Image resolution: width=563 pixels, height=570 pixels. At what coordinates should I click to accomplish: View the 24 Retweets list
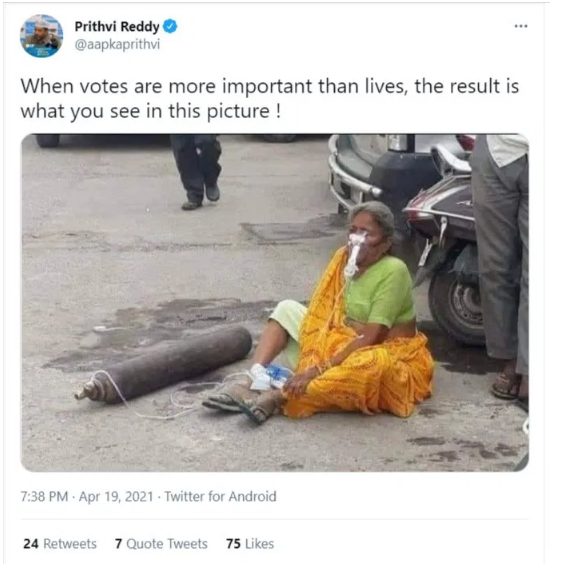tap(60, 544)
